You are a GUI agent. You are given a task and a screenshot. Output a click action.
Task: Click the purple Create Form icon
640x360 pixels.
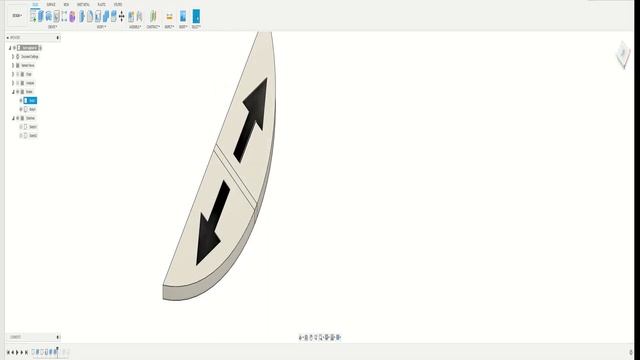click(72, 16)
